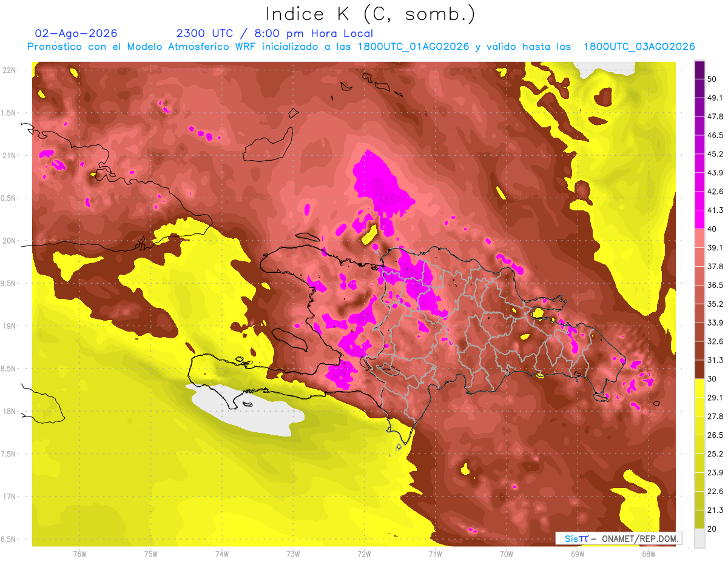The image size is (728, 562).
Task: Click the color scale value "49.1"
Action: click(715, 98)
